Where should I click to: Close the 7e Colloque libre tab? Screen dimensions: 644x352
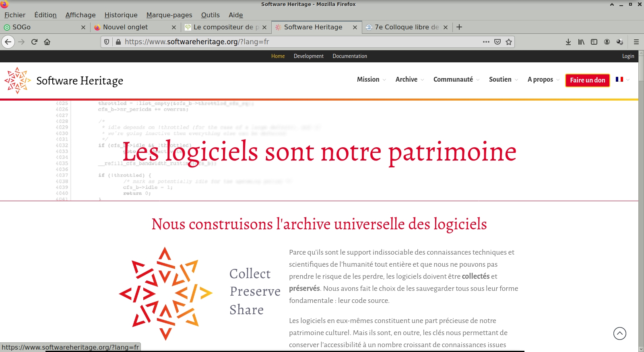(446, 27)
